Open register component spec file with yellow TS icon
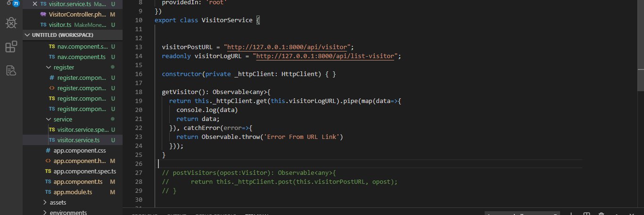Viewport: 644px width, 215px height. [x=73, y=99]
